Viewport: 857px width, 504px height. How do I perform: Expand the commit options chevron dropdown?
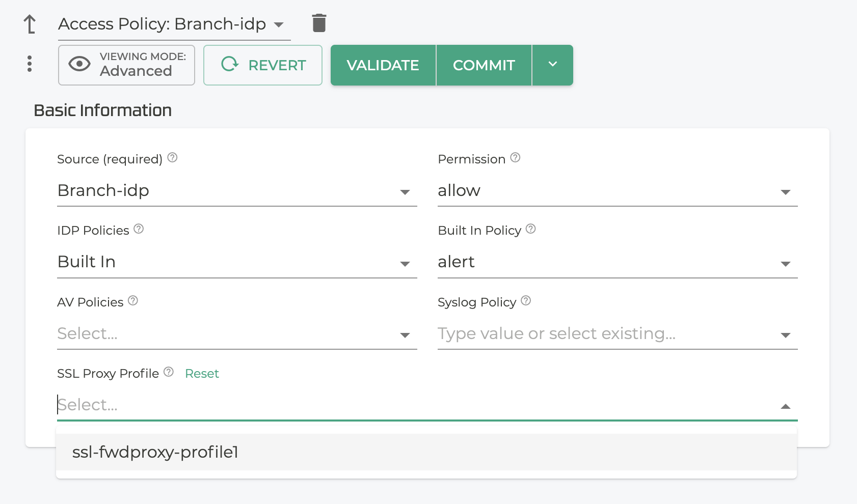(553, 65)
